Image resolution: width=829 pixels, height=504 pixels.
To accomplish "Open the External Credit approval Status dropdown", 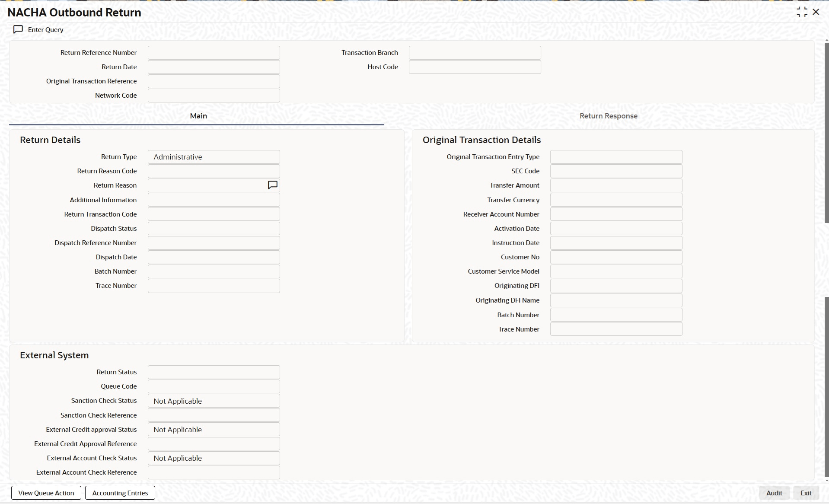I will [214, 430].
